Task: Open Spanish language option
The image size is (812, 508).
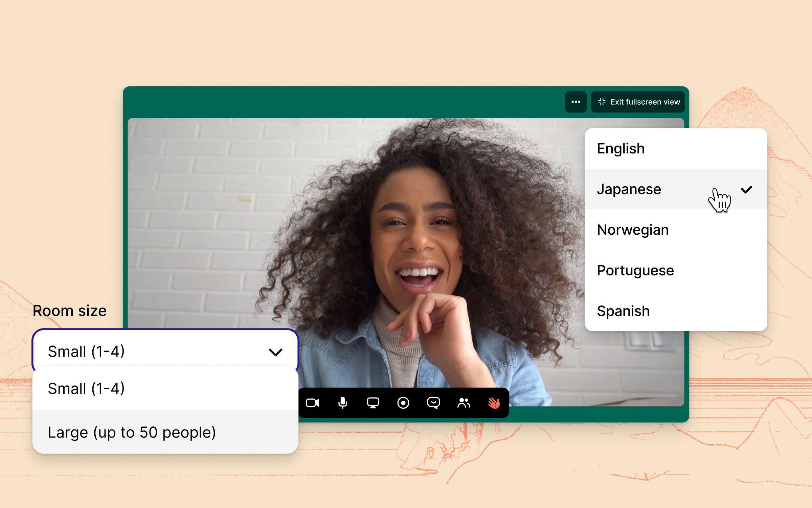Action: click(x=624, y=311)
